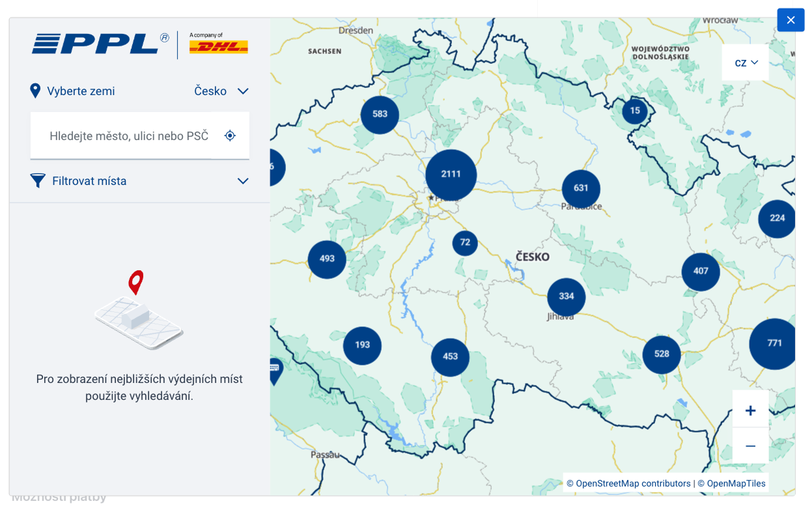Click the Filtrovat místa label
The height and width of the screenshot is (508, 812).
tap(89, 181)
